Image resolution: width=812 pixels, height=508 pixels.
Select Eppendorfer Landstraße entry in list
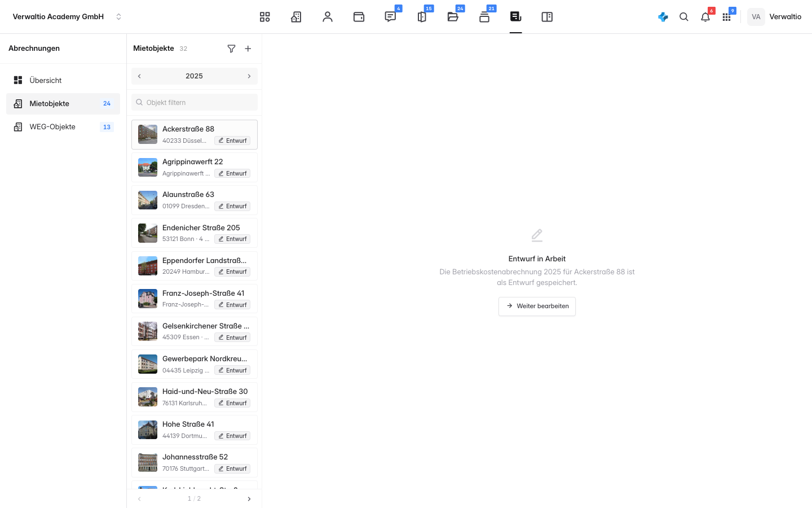click(195, 266)
